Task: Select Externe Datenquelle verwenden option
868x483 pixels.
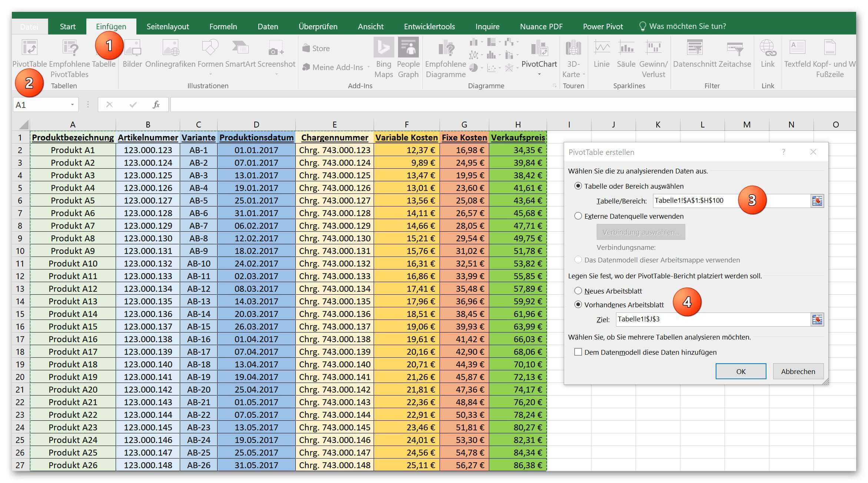Action: (578, 216)
